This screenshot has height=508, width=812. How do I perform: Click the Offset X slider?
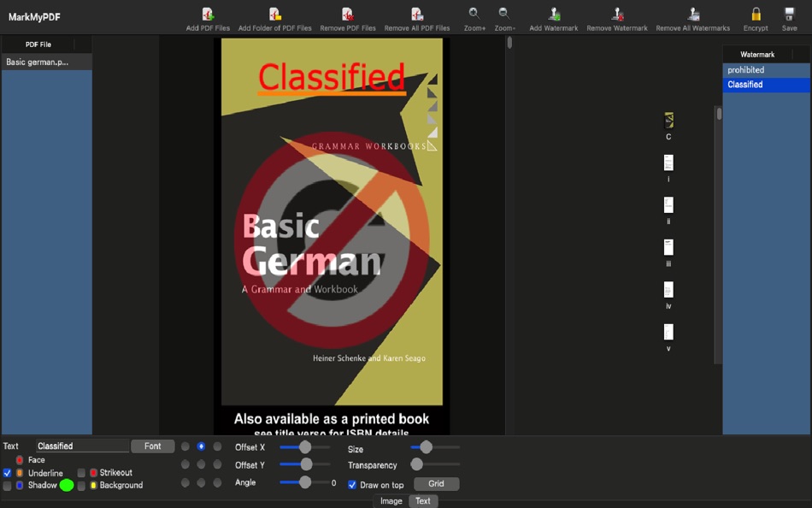[x=305, y=446]
